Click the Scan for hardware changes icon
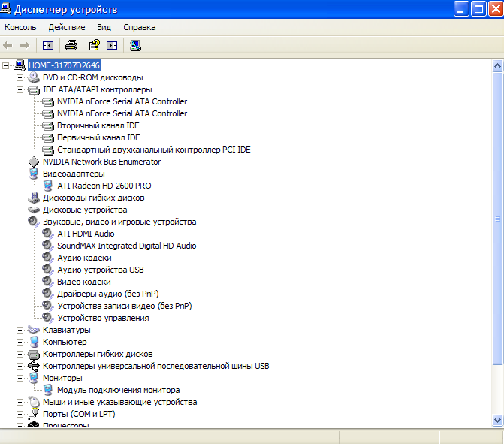Viewport: 504px width, 444px height. (x=135, y=45)
